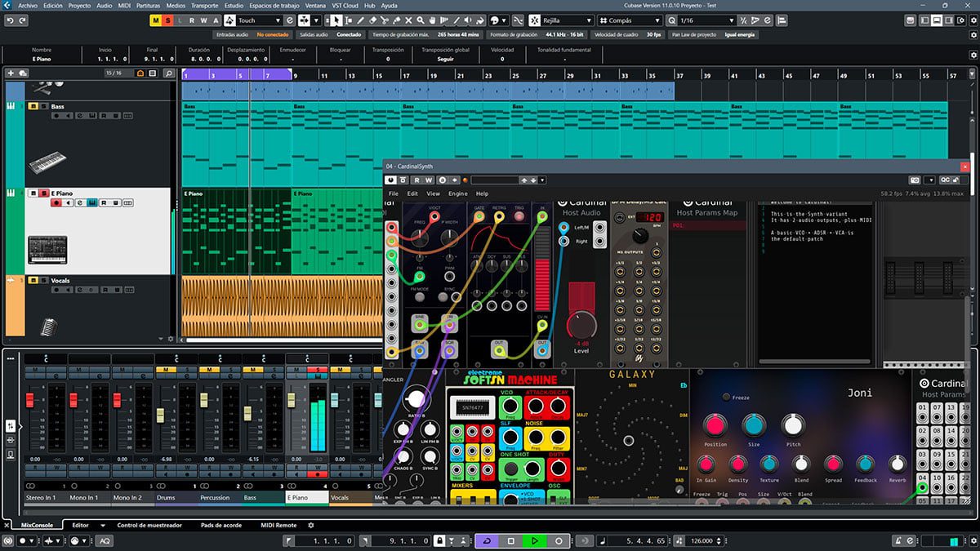Image resolution: width=980 pixels, height=551 pixels.
Task: Click the Vocals microphone picture
Action: (48, 327)
